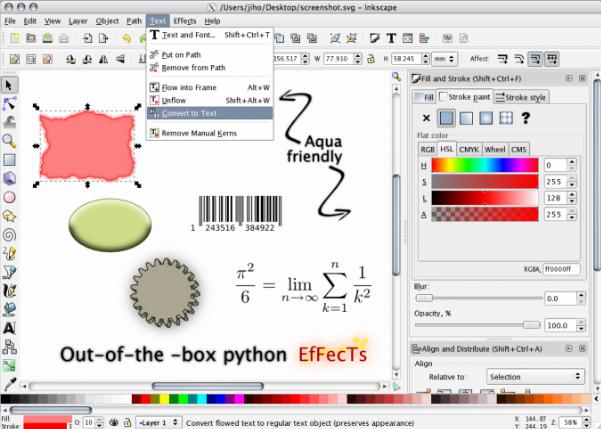601x429 pixels.
Task: Select the tweak tool
Action: pyautogui.click(x=9, y=122)
